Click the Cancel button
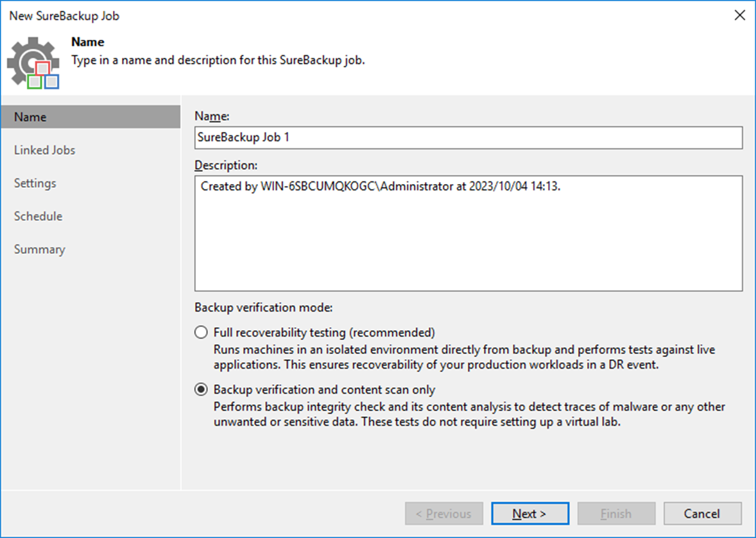This screenshot has height=538, width=756. [702, 514]
